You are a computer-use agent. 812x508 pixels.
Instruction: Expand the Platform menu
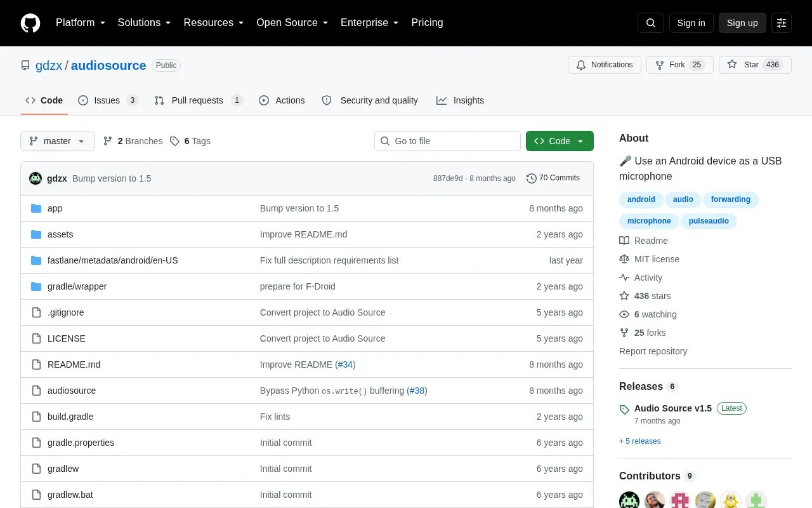coord(81,23)
